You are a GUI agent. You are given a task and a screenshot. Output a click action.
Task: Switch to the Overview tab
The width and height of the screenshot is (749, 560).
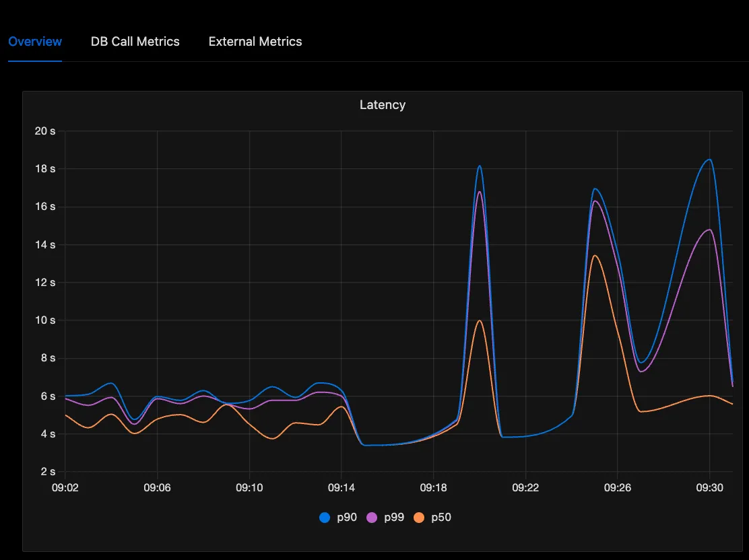[35, 42]
